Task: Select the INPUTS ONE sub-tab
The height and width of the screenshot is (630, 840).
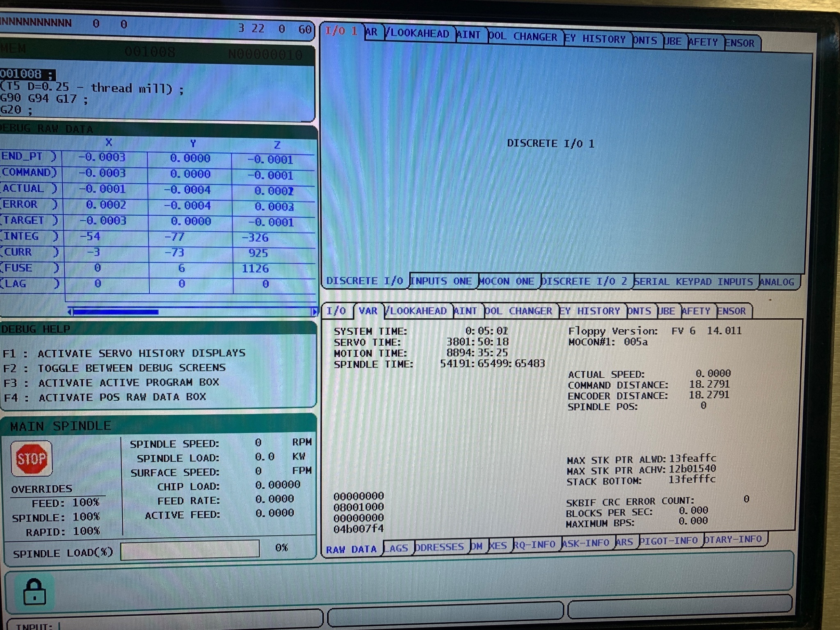Action: [442, 281]
